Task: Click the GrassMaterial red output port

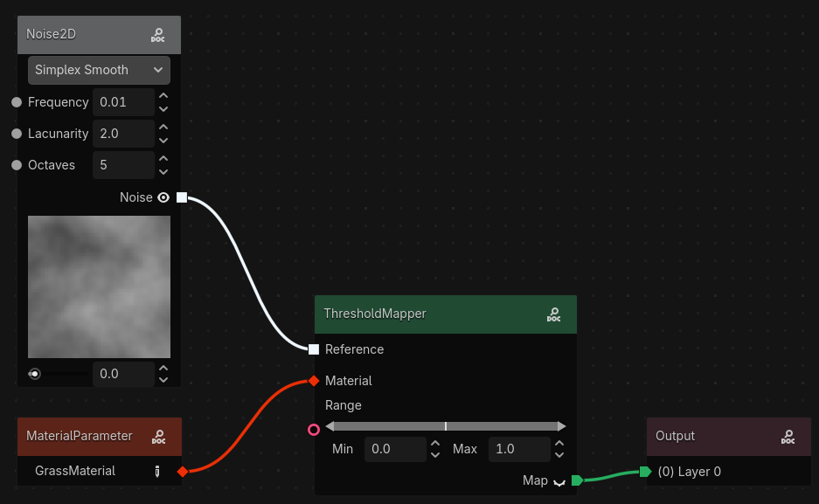Action: (183, 472)
